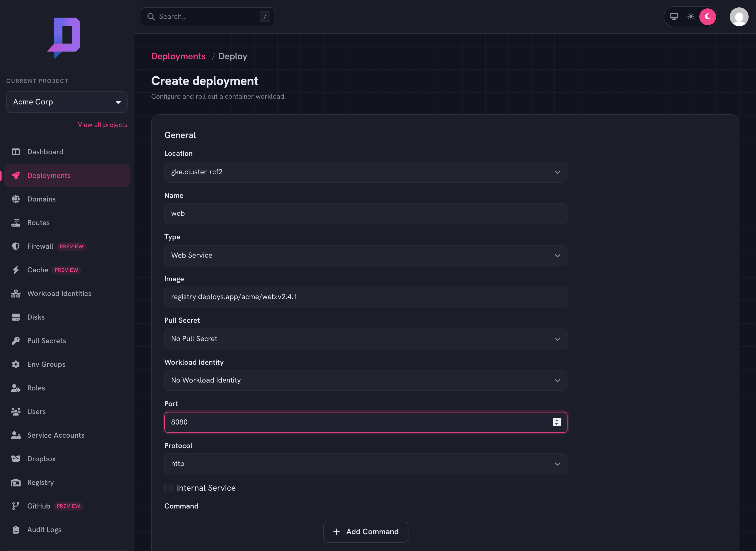Click the Add Command button
This screenshot has width=756, height=551.
click(x=366, y=532)
